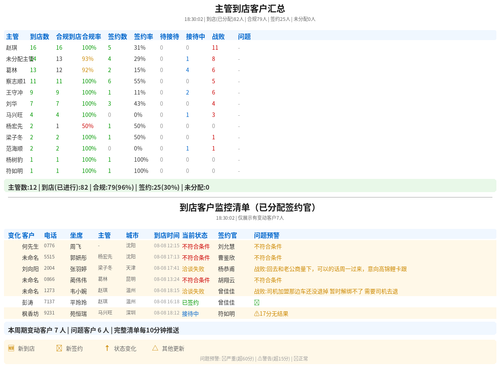
Task: Click customer 彭涛 in the monitoring list
Action: point(27,302)
